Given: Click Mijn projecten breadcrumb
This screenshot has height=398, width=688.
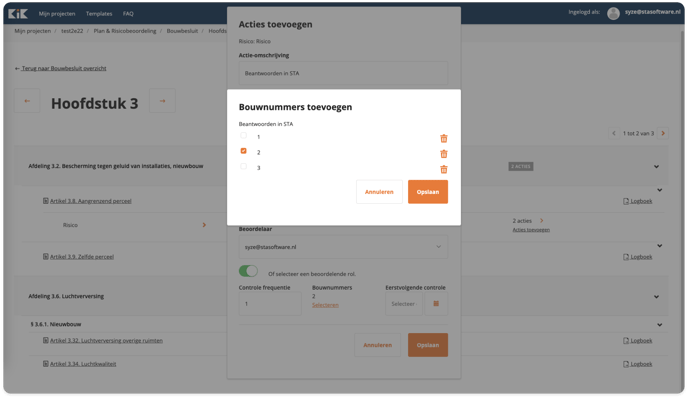Looking at the screenshot, I should pyautogui.click(x=32, y=31).
